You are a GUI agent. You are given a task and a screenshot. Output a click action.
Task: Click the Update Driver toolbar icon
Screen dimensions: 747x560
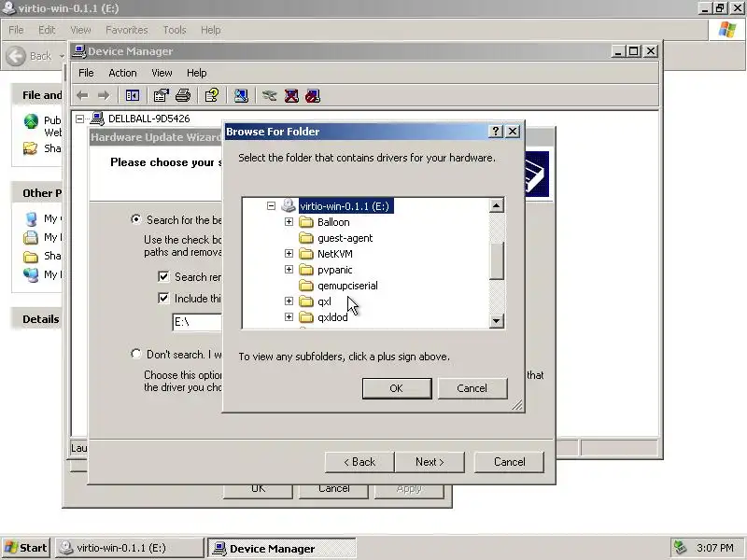[269, 96]
